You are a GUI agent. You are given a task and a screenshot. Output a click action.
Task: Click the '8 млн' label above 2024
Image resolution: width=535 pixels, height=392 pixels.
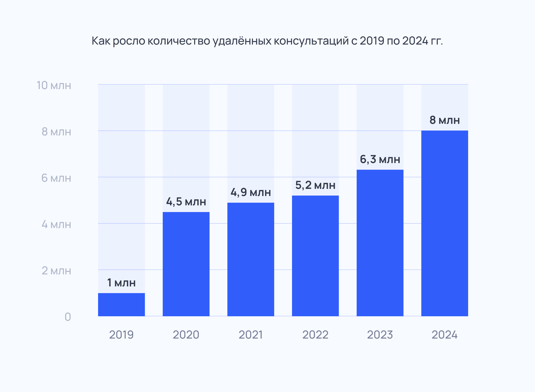click(x=444, y=120)
